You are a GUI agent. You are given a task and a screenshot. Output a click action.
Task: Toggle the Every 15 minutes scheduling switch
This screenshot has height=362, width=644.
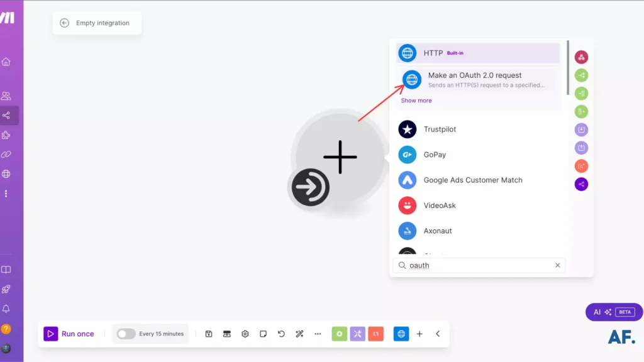click(126, 334)
